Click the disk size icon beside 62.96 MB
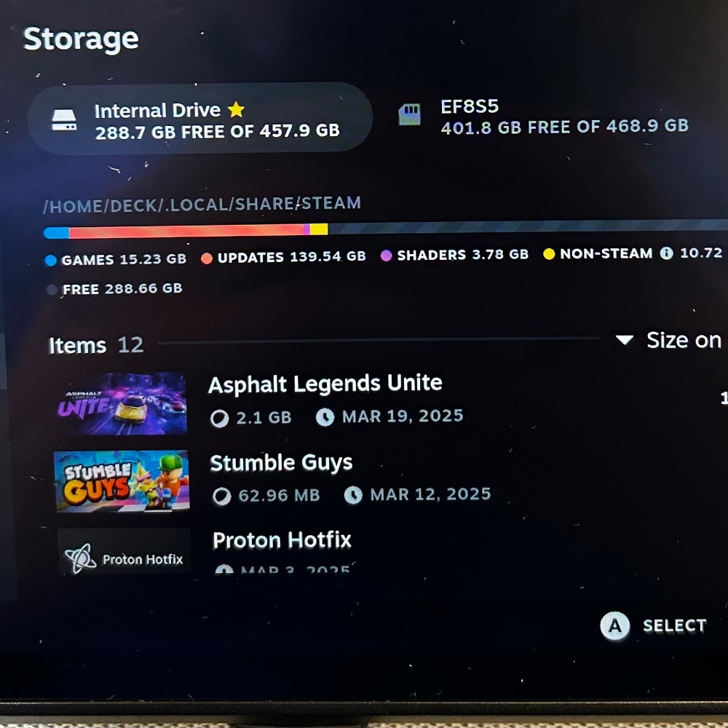This screenshot has width=728, height=728. (221, 496)
